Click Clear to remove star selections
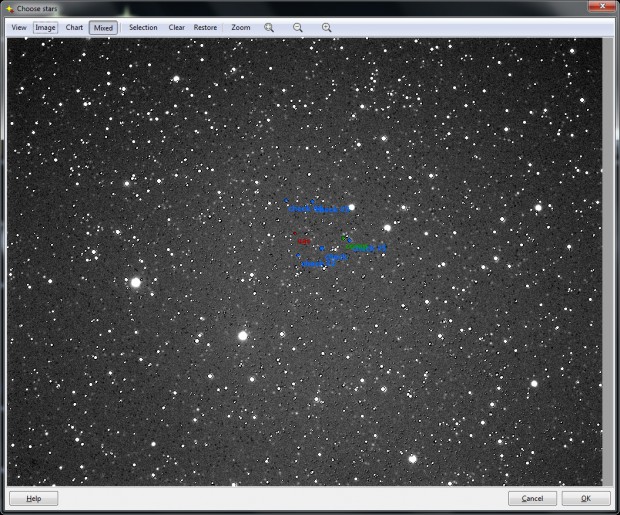The height and width of the screenshot is (515, 620). (x=176, y=27)
